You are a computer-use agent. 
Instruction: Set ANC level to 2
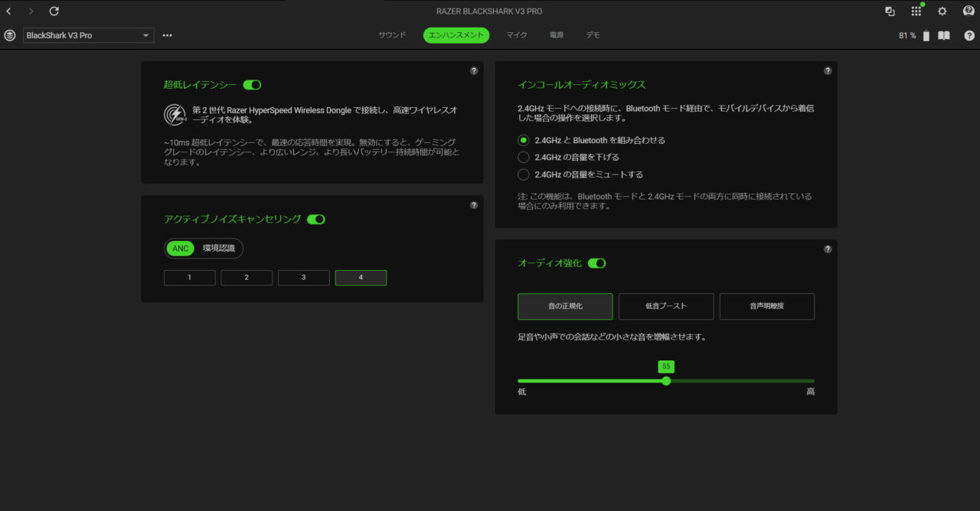[x=247, y=278]
